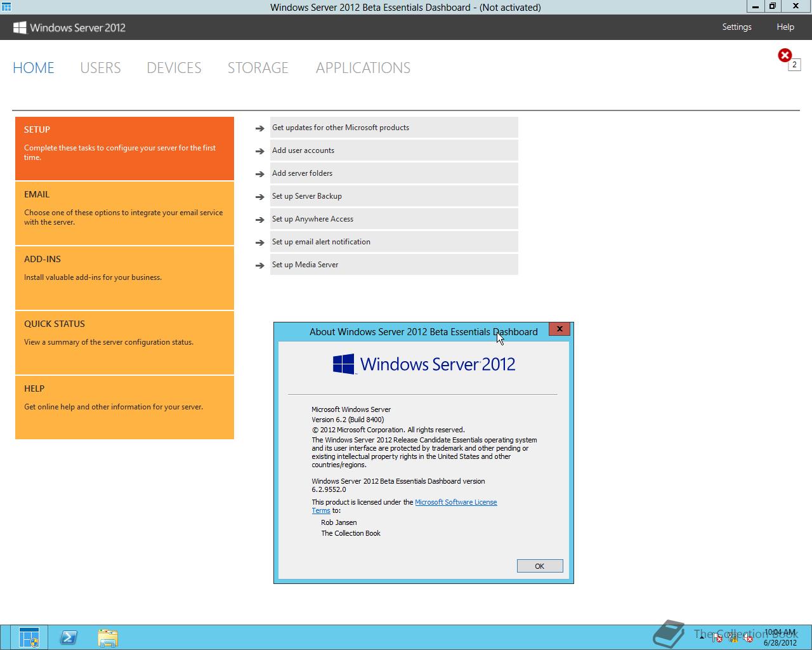Click OK in the About dialog

click(x=540, y=566)
